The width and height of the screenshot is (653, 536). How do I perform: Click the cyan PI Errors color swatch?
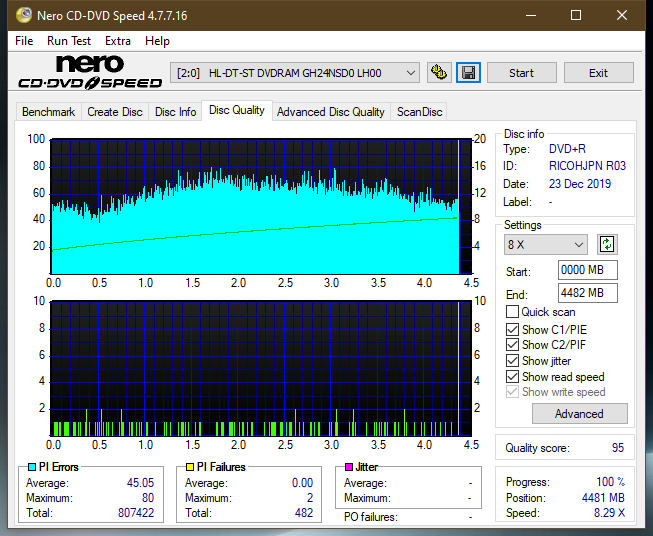[x=32, y=467]
